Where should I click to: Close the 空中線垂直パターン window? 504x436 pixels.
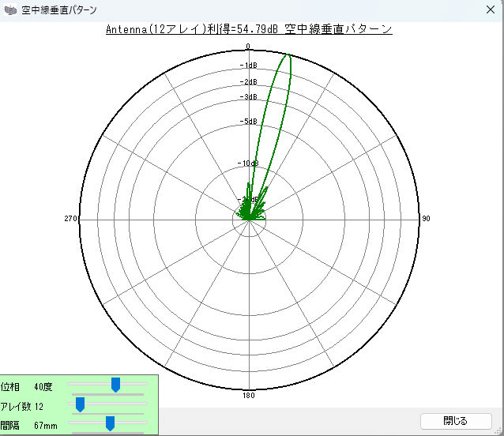[x=489, y=10]
